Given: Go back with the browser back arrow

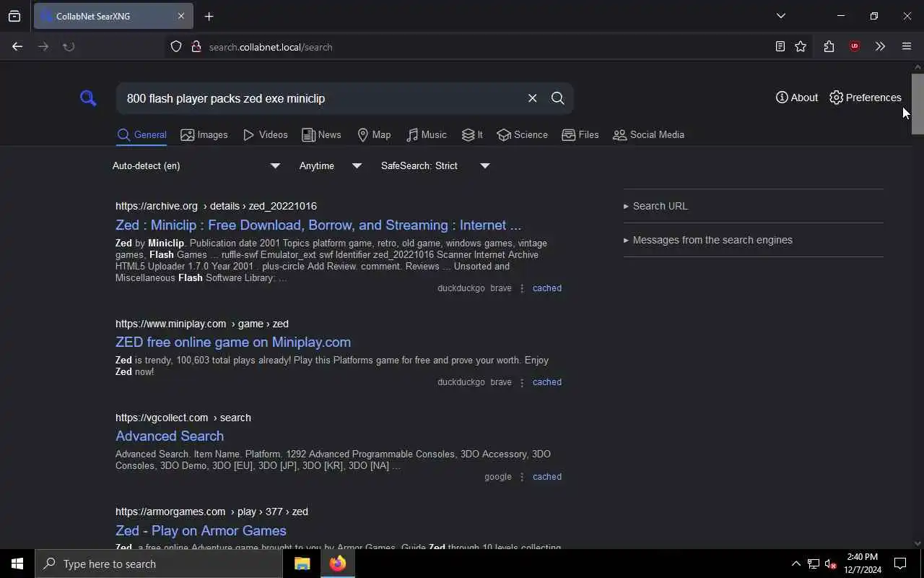Looking at the screenshot, I should coord(17,46).
